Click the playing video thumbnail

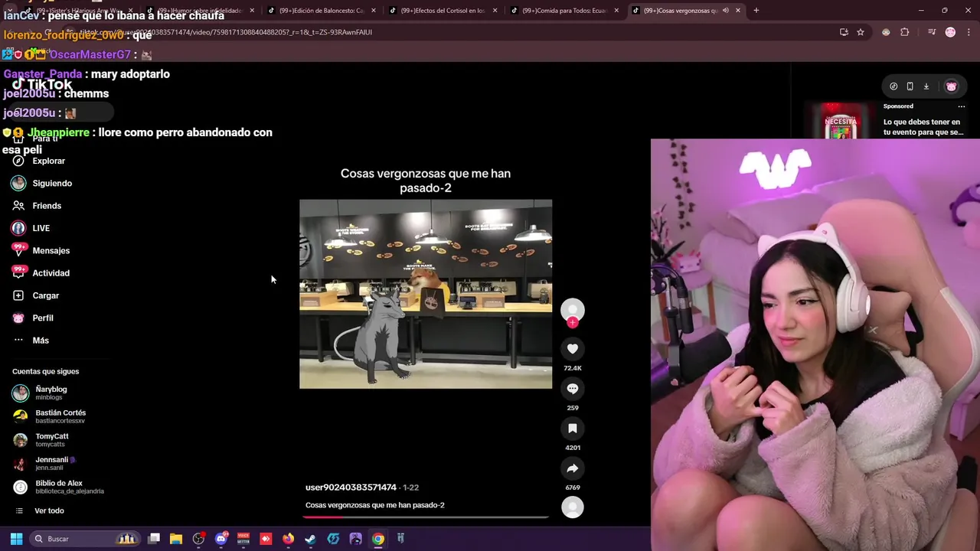pos(426,294)
